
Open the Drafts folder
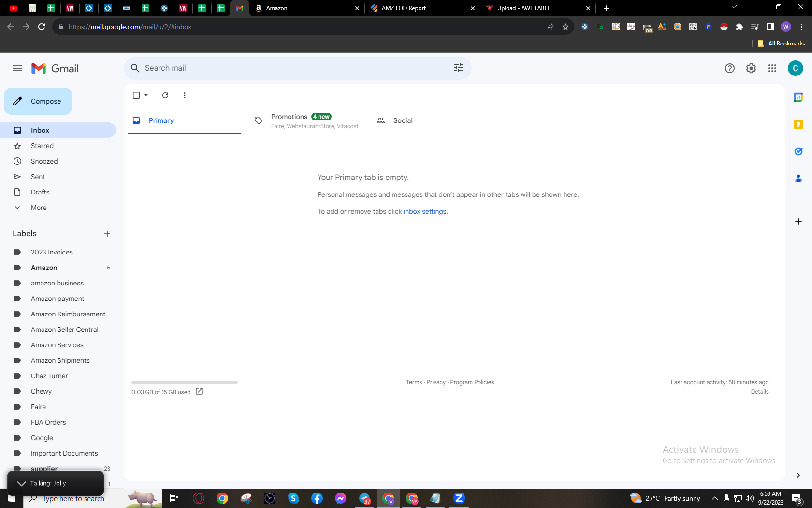point(58,192)
